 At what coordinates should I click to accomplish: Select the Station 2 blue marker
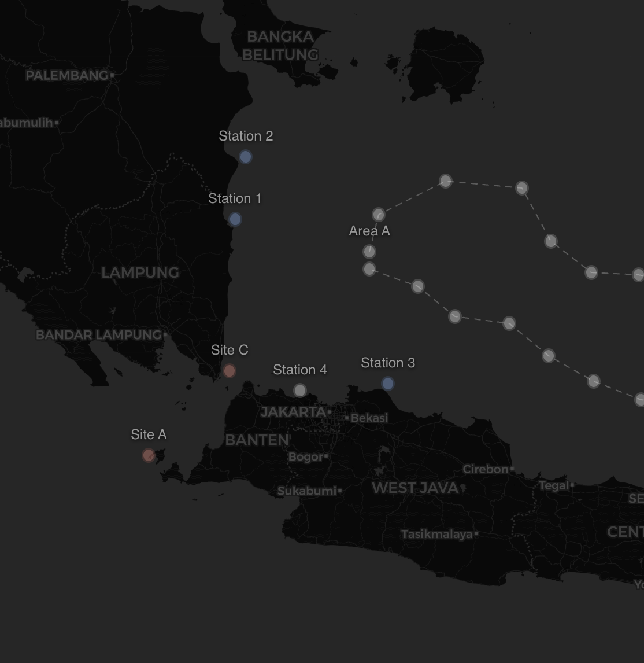point(246,157)
